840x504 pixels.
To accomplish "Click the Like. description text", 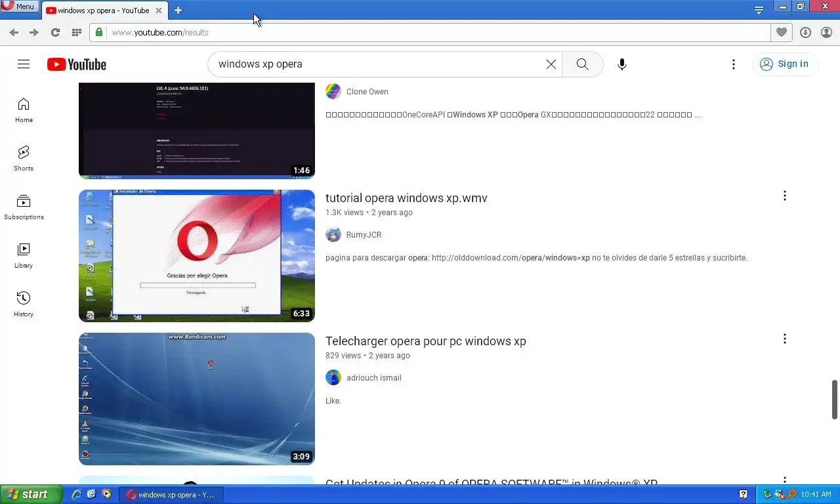I will tap(333, 401).
